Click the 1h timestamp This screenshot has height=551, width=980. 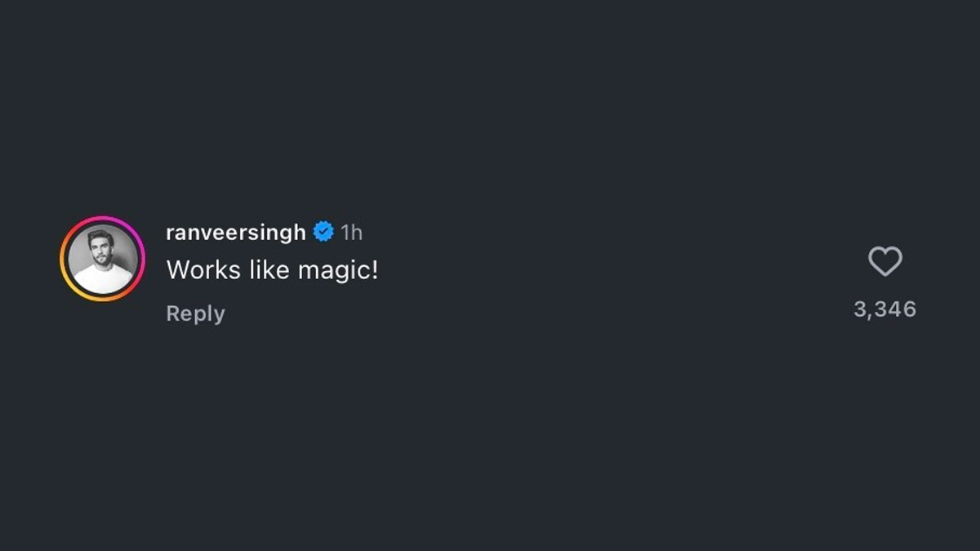coord(351,233)
